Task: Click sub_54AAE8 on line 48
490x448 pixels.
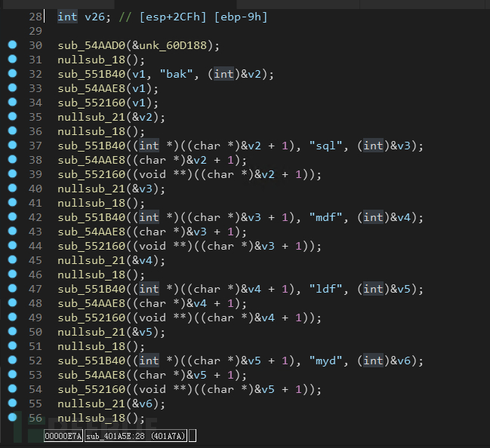Action: click(x=91, y=303)
